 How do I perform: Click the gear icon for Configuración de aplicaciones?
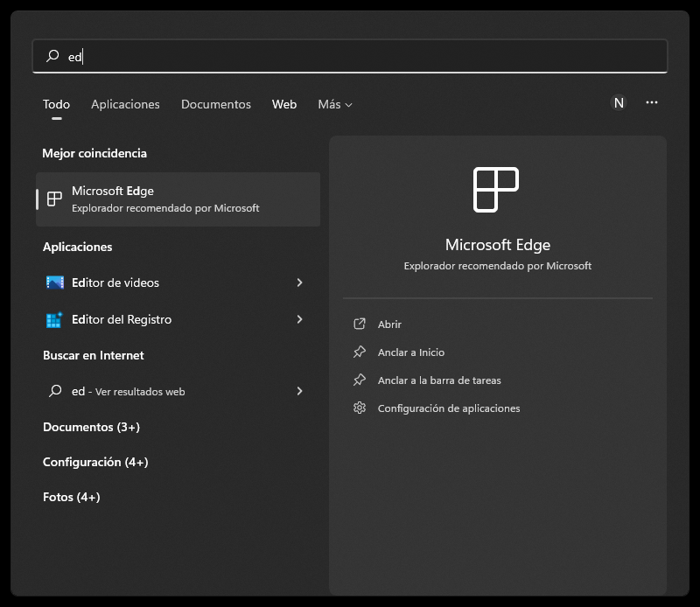coord(360,408)
